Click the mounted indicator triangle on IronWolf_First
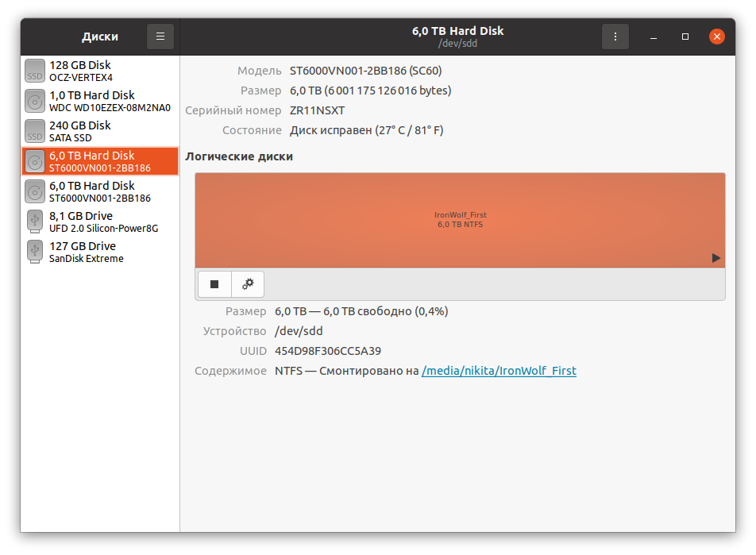 click(716, 258)
